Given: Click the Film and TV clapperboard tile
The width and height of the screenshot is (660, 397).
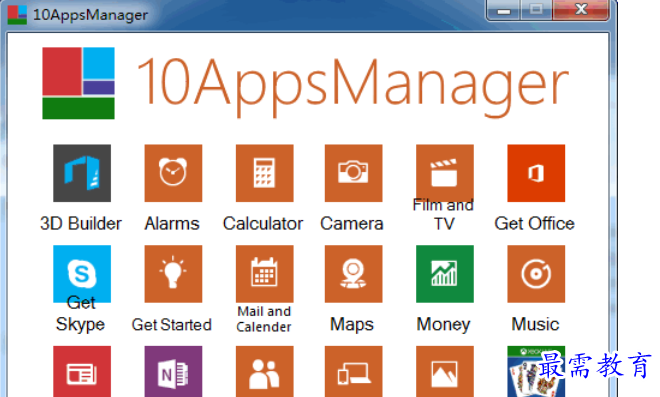Looking at the screenshot, I should pyautogui.click(x=445, y=173).
